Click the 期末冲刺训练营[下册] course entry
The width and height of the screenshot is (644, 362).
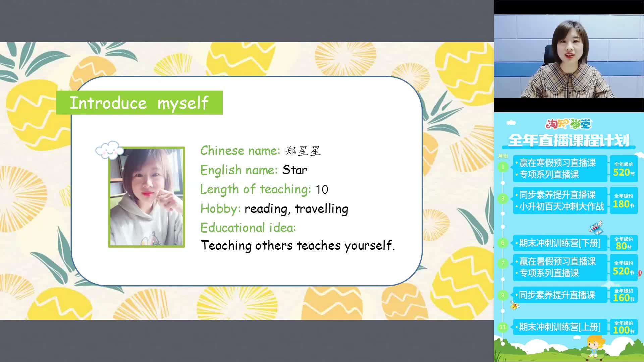coord(559,243)
